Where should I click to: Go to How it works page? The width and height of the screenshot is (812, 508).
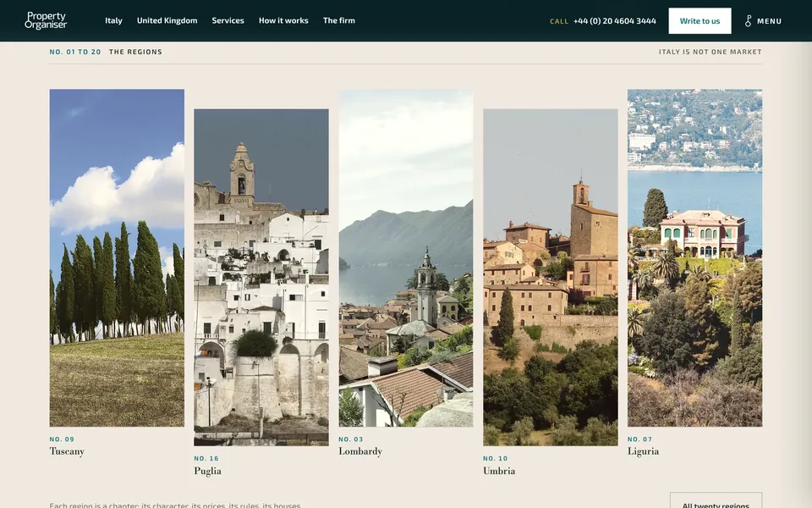[283, 20]
